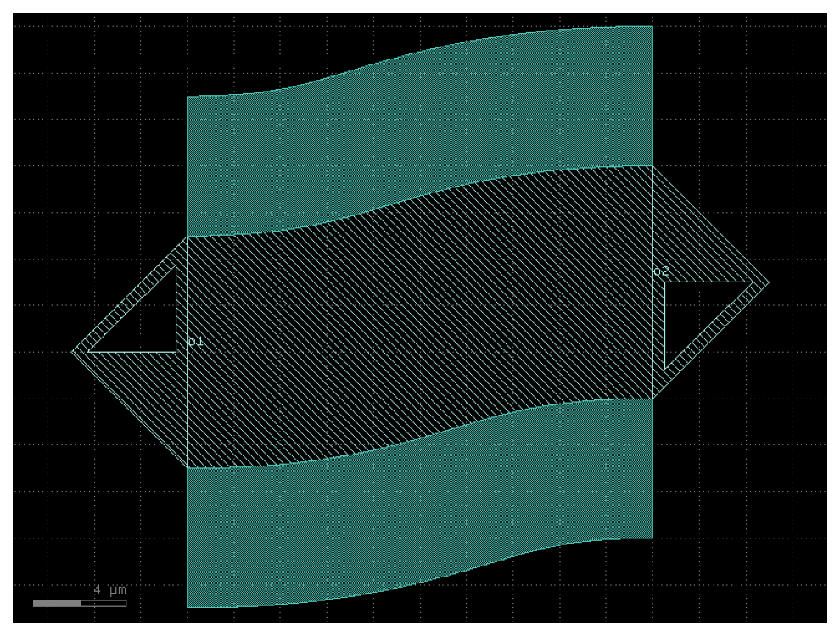Click the black half of scale bar
840x636 pixels.
coord(104,603)
